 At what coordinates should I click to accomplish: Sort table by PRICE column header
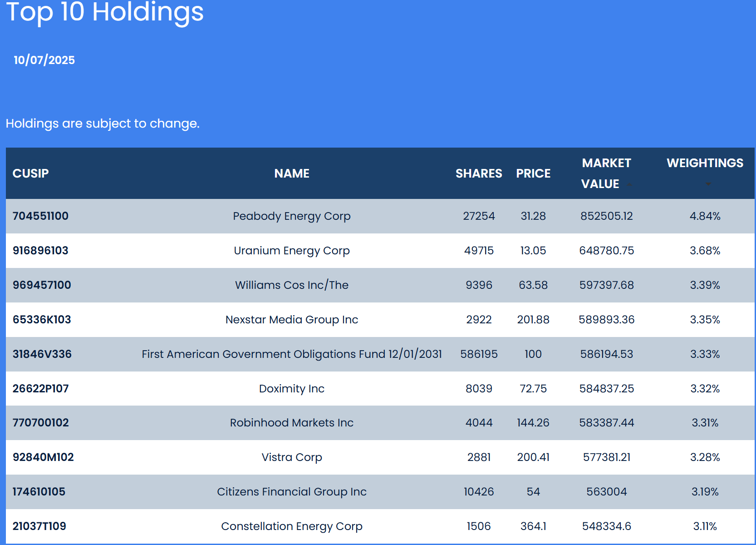[x=533, y=173]
